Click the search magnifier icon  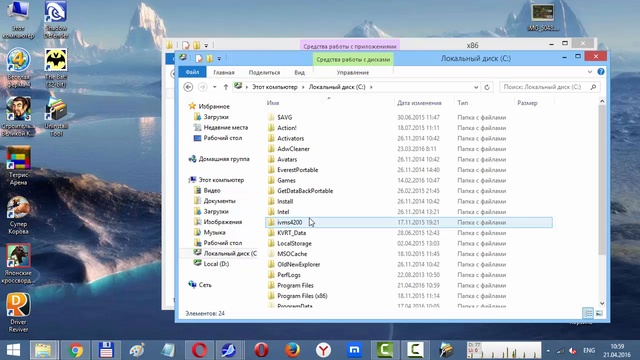pyautogui.click(x=593, y=87)
